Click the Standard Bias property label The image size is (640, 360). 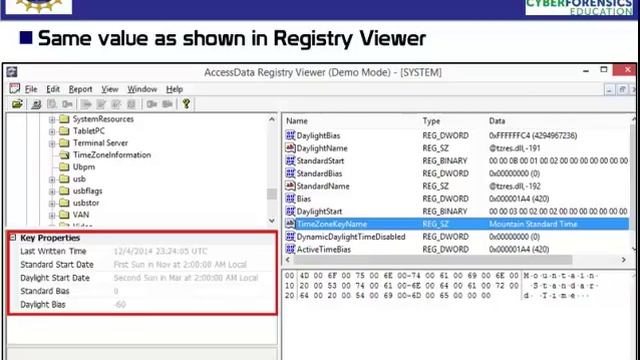coord(45,291)
